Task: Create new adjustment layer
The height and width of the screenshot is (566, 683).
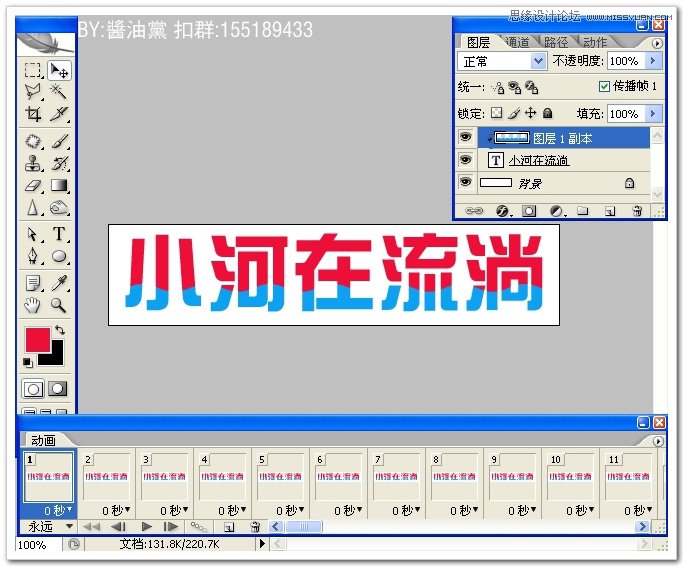Action: coord(556,211)
